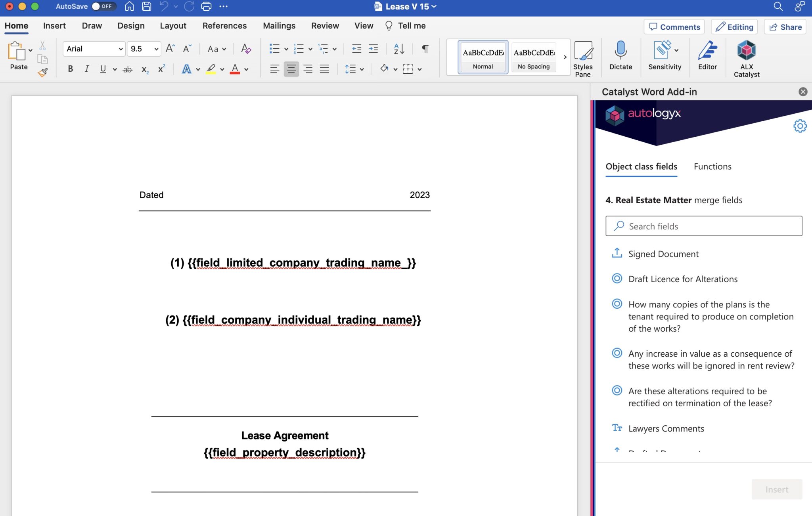Click the Share button
Viewport: 812px width, 516px height.
coord(785,27)
